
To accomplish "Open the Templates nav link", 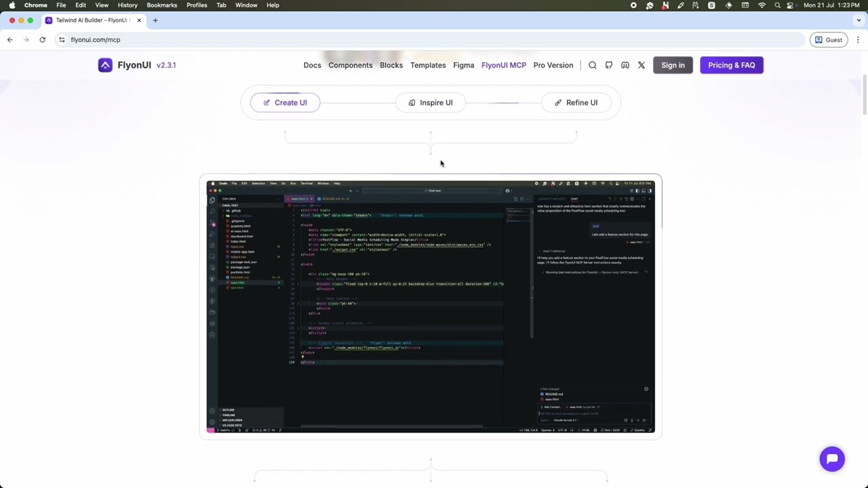I will [x=428, y=65].
